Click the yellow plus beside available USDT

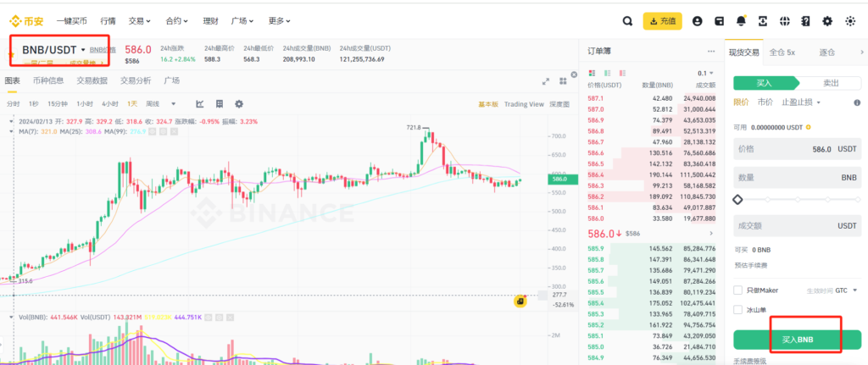pyautogui.click(x=809, y=127)
